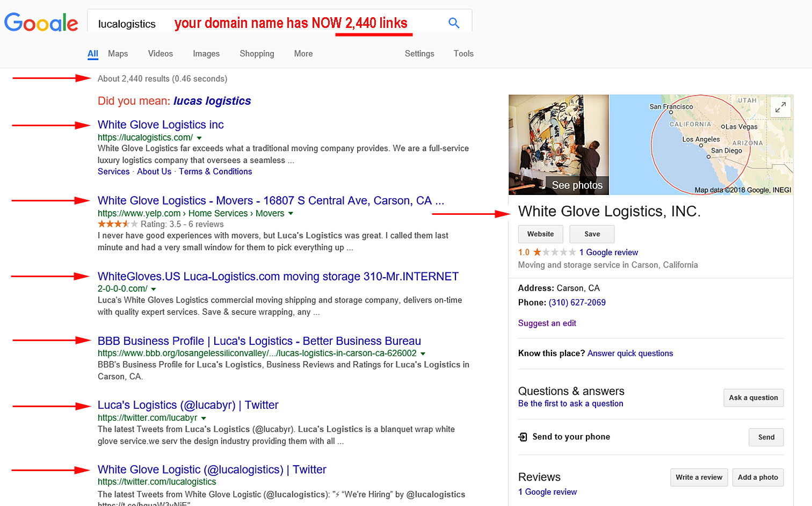The height and width of the screenshot is (506, 812).
Task: Open the Luca's Logistics (@lucabyr) Twitter result
Action: [x=188, y=405]
